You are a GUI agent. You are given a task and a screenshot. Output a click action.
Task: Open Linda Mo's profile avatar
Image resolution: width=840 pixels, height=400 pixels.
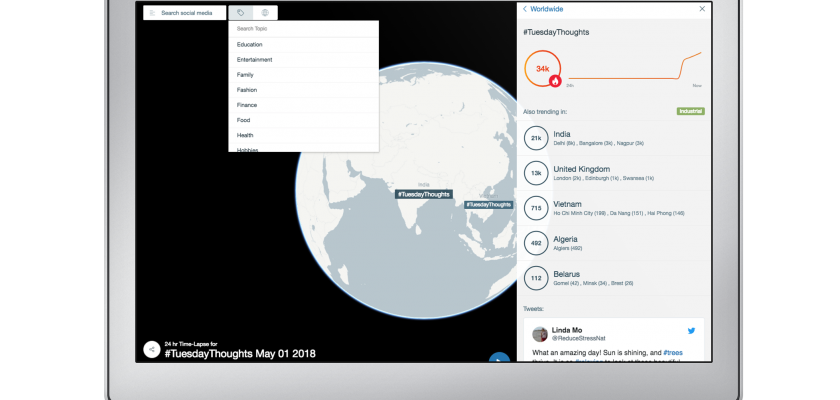pyautogui.click(x=540, y=334)
